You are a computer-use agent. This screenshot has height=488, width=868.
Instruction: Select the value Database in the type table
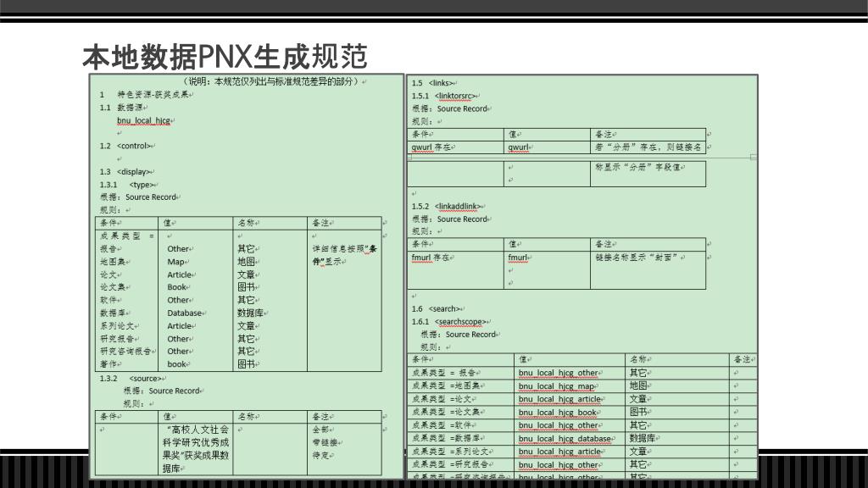coord(184,313)
